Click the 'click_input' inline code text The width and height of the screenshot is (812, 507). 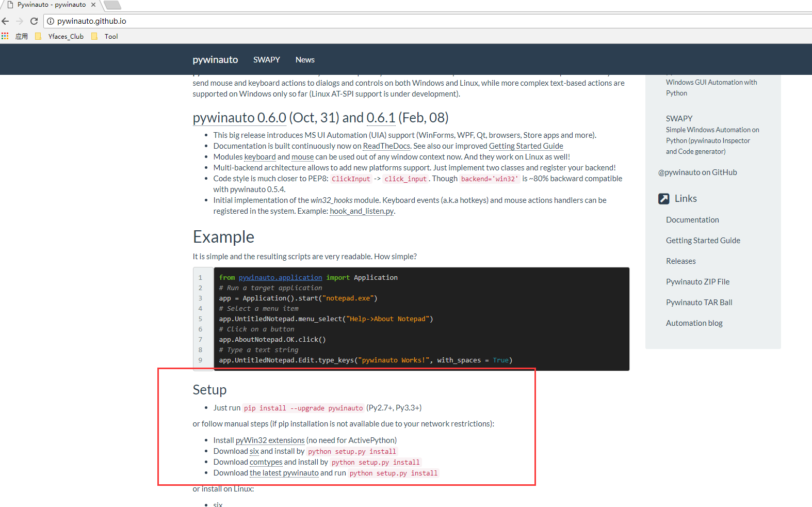coord(405,179)
